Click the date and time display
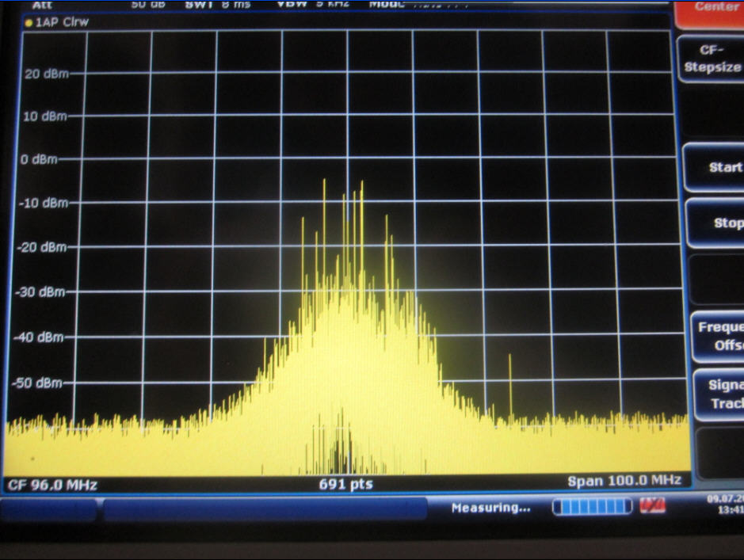 click(x=725, y=505)
